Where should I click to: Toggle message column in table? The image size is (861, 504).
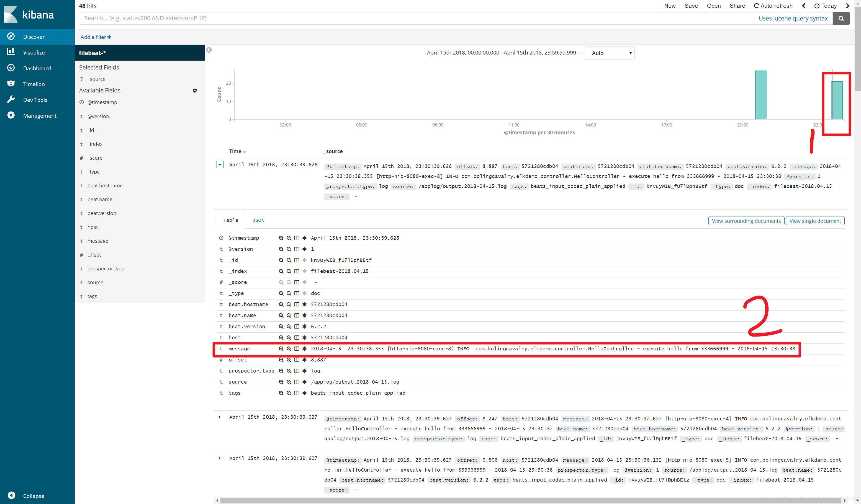(x=297, y=349)
